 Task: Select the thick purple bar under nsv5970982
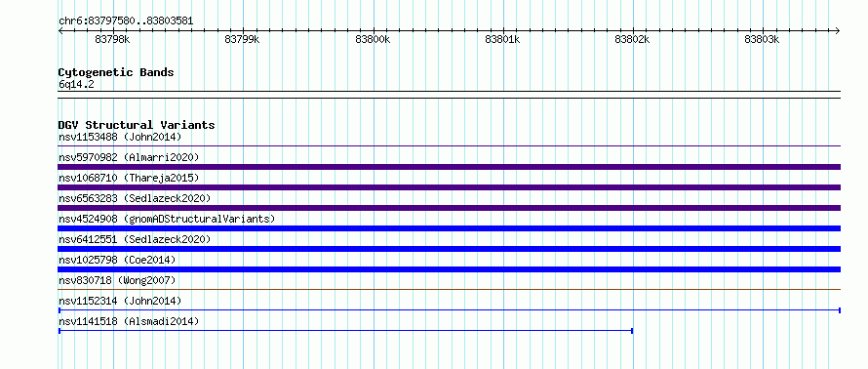(450, 167)
